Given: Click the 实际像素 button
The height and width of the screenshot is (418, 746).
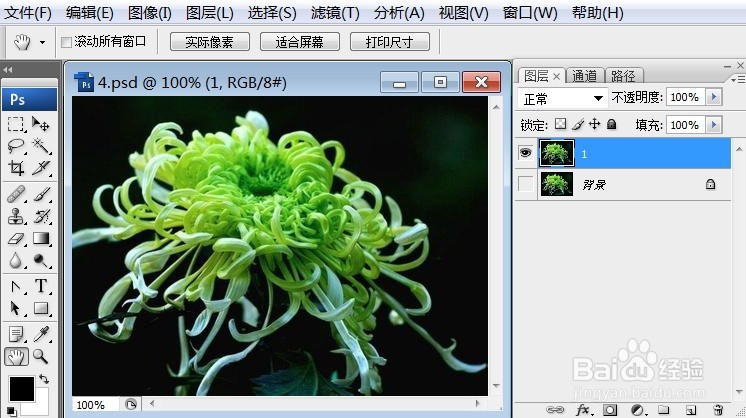Looking at the screenshot, I should (209, 42).
